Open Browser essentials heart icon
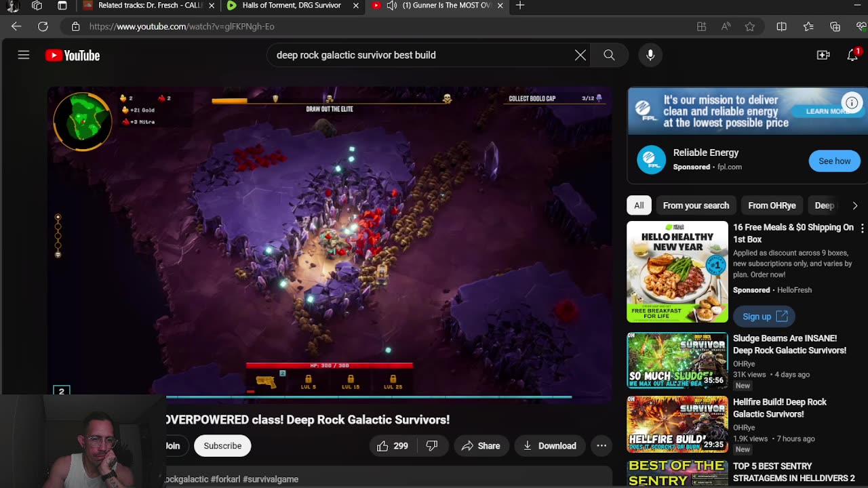This screenshot has width=868, height=488. (x=862, y=26)
